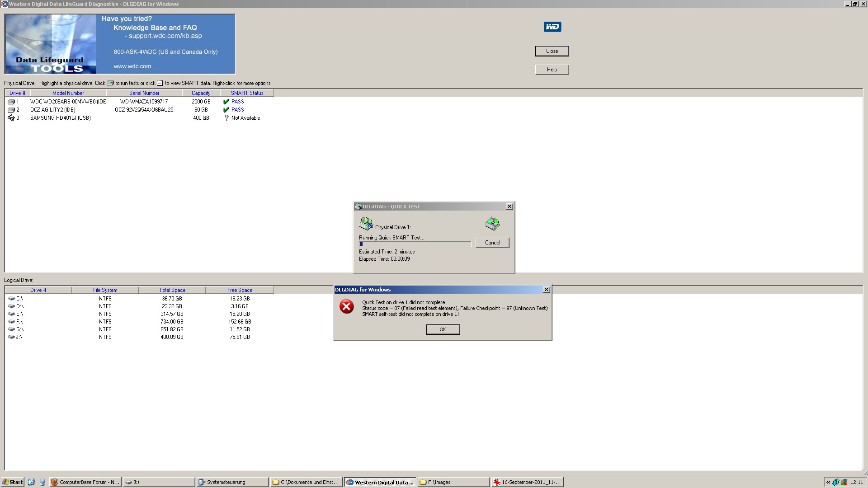
Task: Switch to C:\Dokumente und Einst... taskbar window
Action: pyautogui.click(x=306, y=482)
